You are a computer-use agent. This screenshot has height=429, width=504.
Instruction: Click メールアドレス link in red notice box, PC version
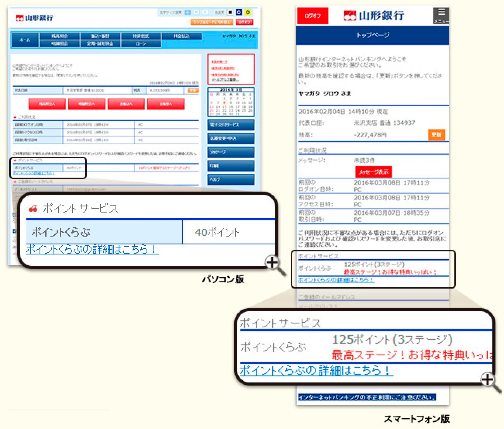coord(225,80)
